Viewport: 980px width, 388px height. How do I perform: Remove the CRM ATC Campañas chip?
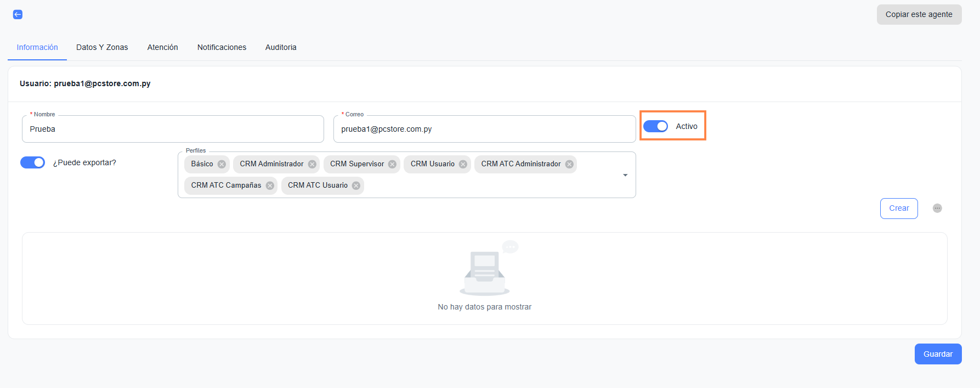click(x=270, y=185)
